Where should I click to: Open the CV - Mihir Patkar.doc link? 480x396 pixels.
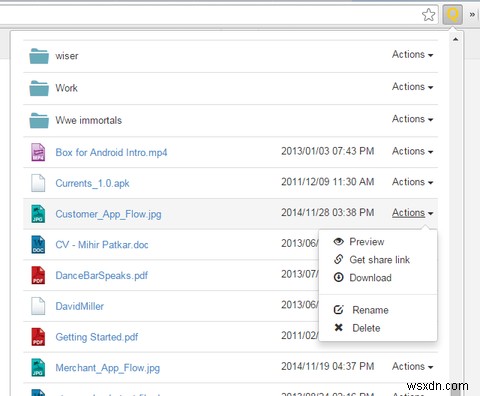(102, 245)
